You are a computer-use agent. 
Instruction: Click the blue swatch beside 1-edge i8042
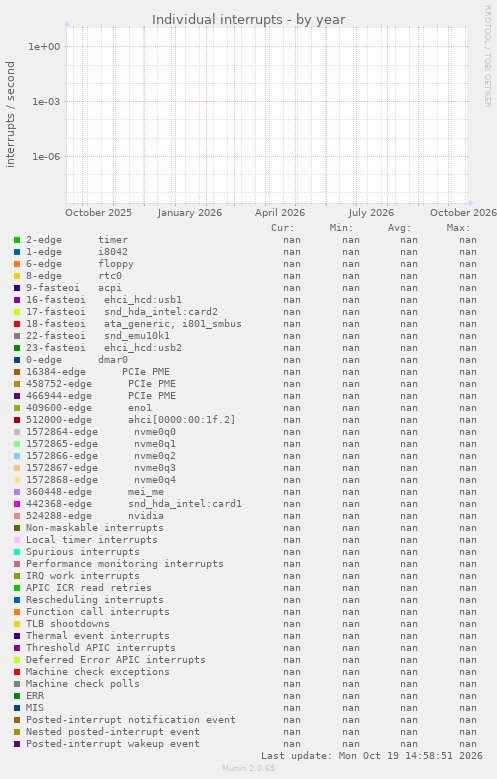tap(17, 252)
